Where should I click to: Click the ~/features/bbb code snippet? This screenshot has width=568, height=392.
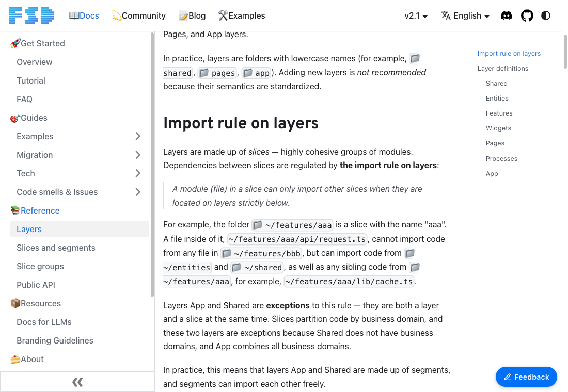click(x=262, y=253)
